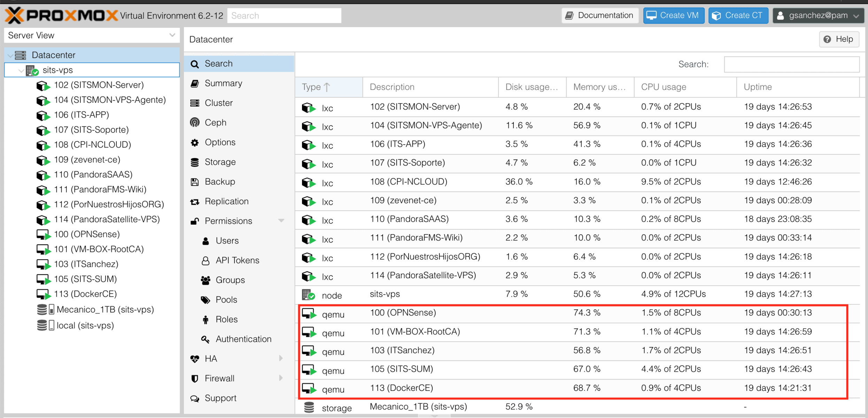Click VM monitor icon for 113 (DockerCE) in tree
Screen dimensions: 868x418
click(43, 294)
